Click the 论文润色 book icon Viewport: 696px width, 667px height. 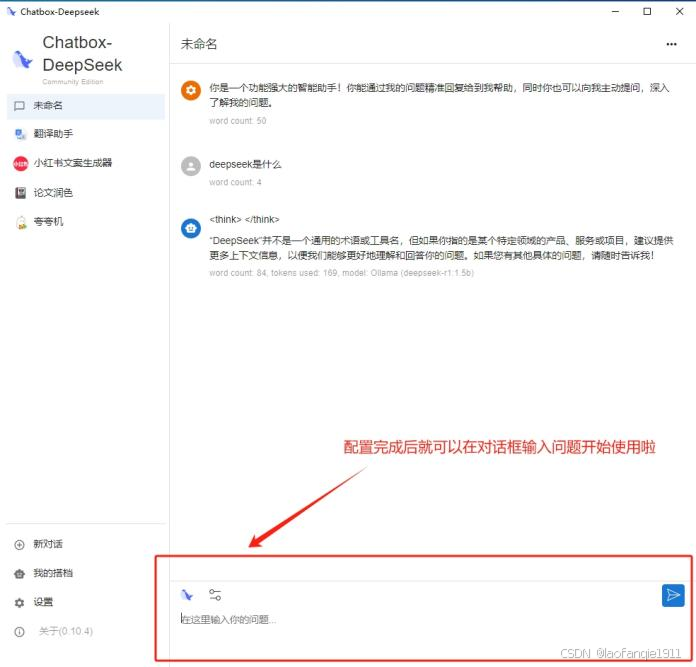pyautogui.click(x=20, y=193)
